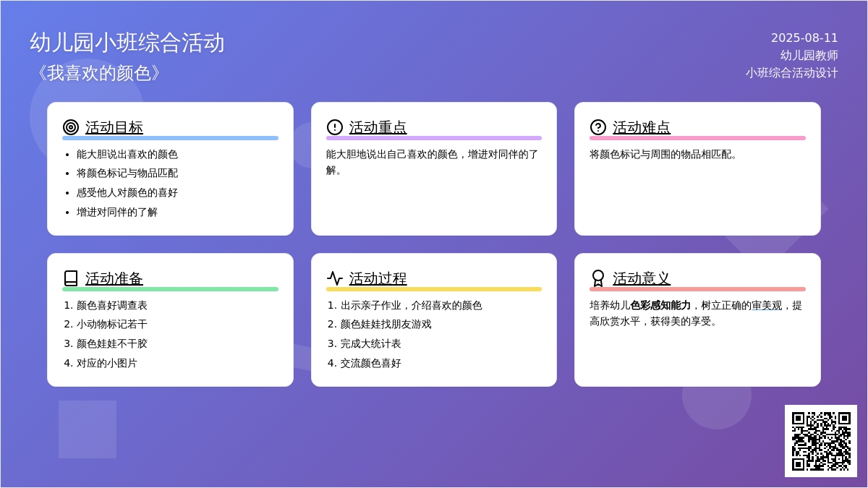Click the award ribbon icon beside 活动意义
Image resolution: width=868 pixels, height=488 pixels.
[598, 278]
